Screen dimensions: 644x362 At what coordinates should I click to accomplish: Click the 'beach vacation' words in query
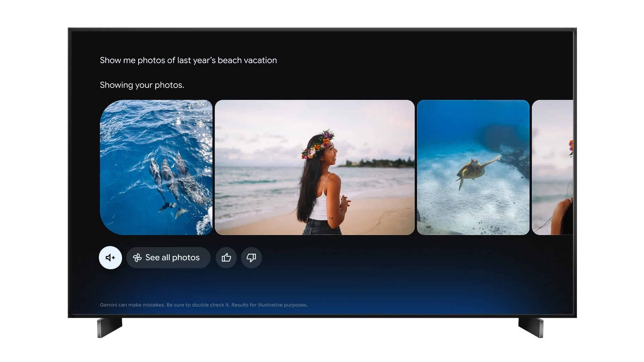click(247, 60)
